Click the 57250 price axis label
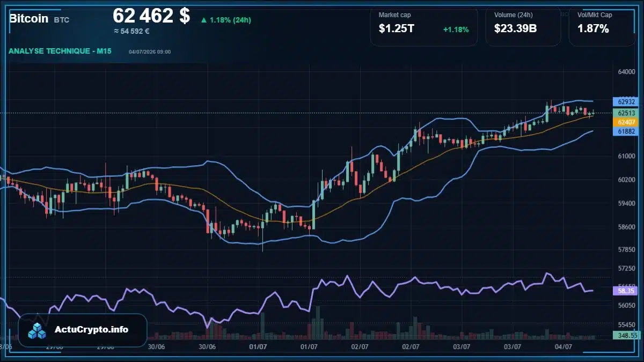 pyautogui.click(x=626, y=268)
